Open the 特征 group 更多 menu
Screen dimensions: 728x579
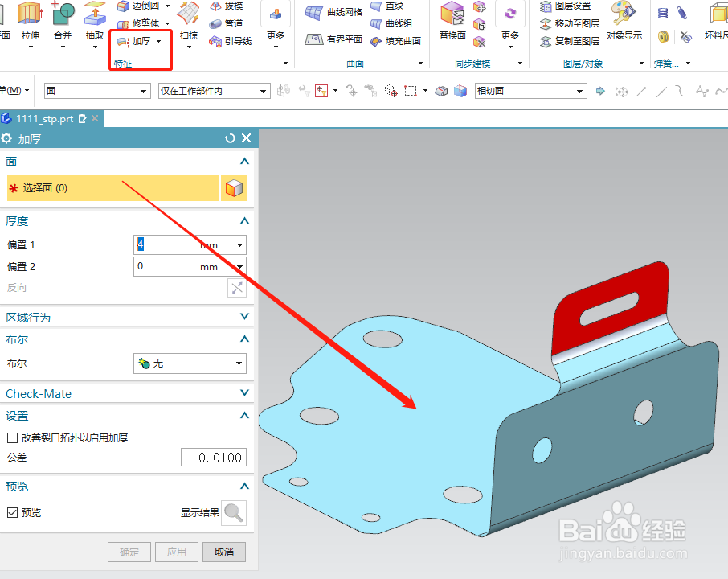(276, 26)
